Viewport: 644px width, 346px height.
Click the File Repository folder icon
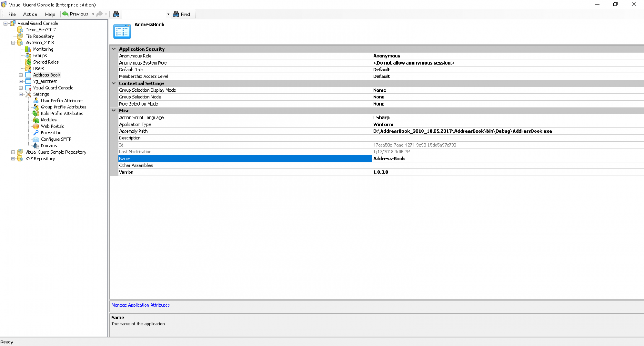pos(20,36)
